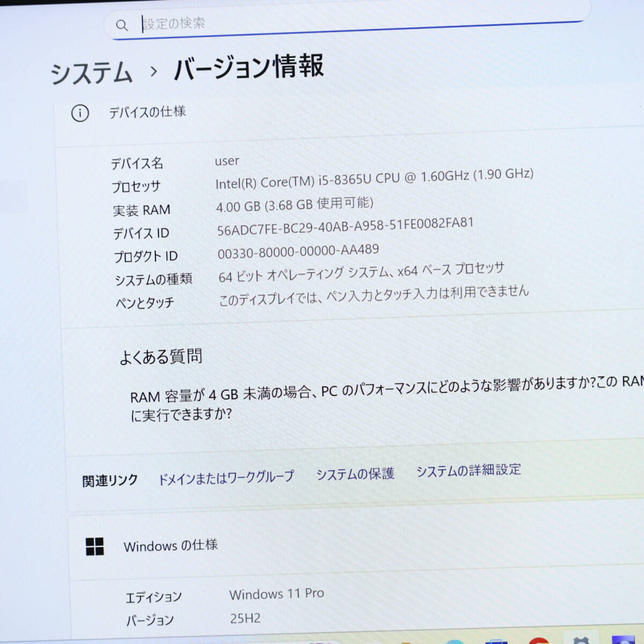Select the システムの種類 label

(153, 280)
